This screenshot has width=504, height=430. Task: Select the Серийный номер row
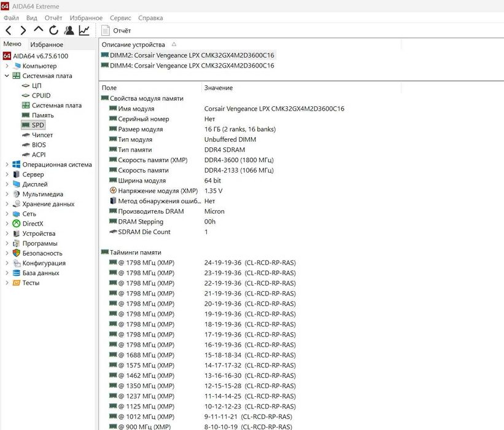pyautogui.click(x=162, y=119)
